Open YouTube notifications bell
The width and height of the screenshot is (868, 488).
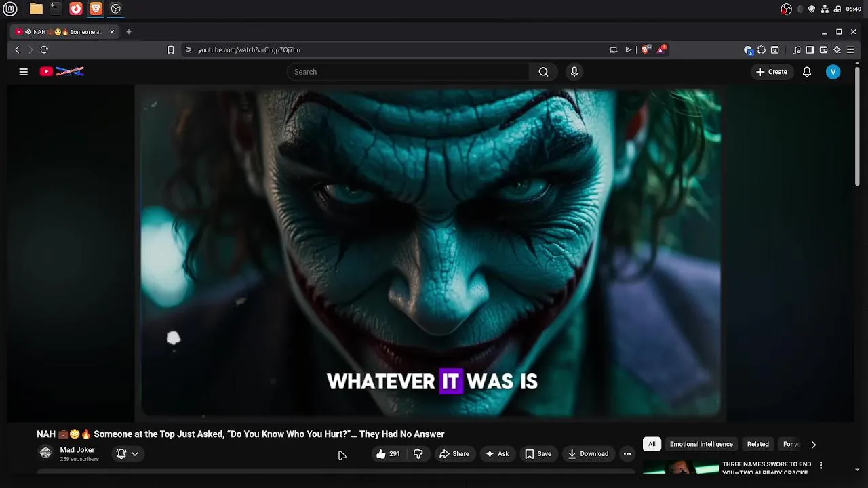coord(807,72)
